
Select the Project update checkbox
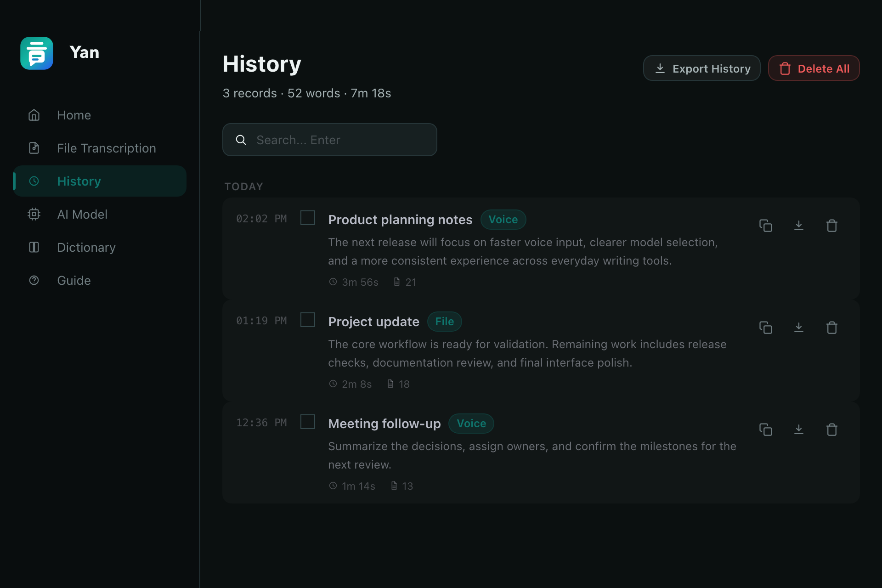pos(308,320)
